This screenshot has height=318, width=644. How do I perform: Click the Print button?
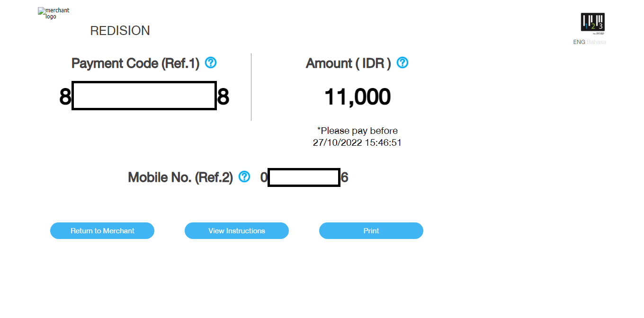tap(371, 231)
